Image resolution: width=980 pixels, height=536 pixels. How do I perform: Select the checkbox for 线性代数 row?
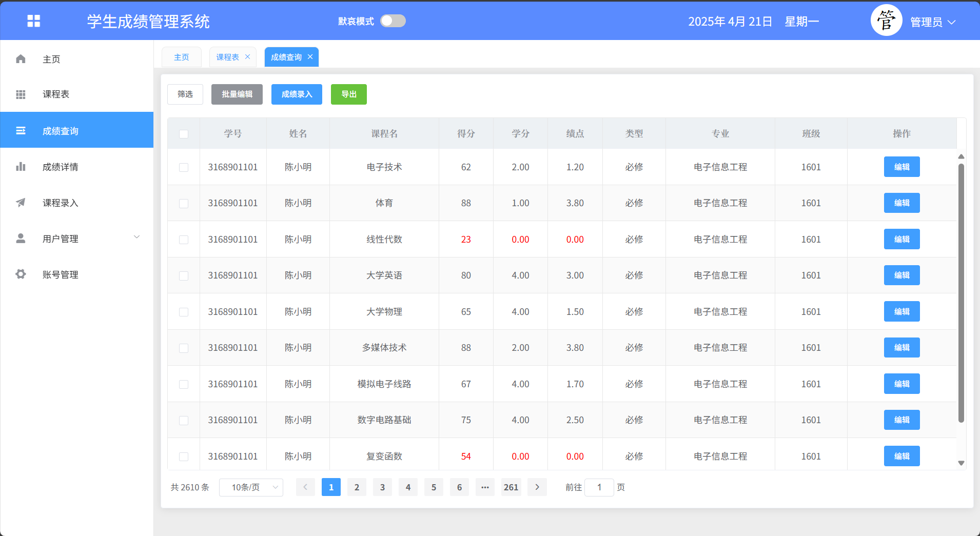point(184,240)
